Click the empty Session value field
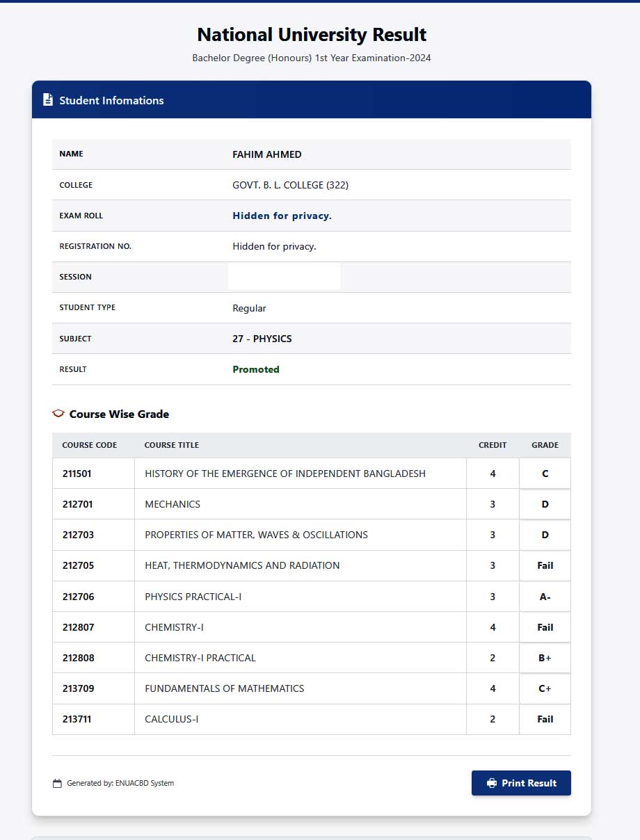Viewport: 640px width, 840px height. coord(284,276)
